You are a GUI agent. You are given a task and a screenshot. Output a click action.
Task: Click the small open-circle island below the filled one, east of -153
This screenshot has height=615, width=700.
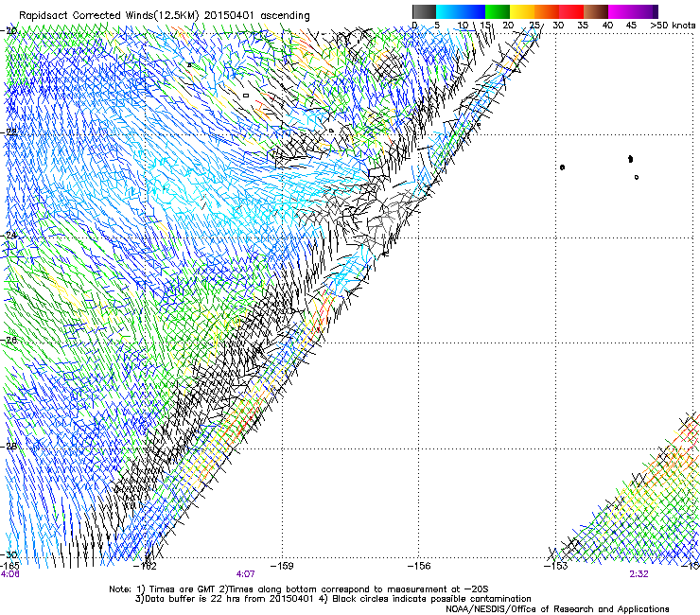coord(637,177)
